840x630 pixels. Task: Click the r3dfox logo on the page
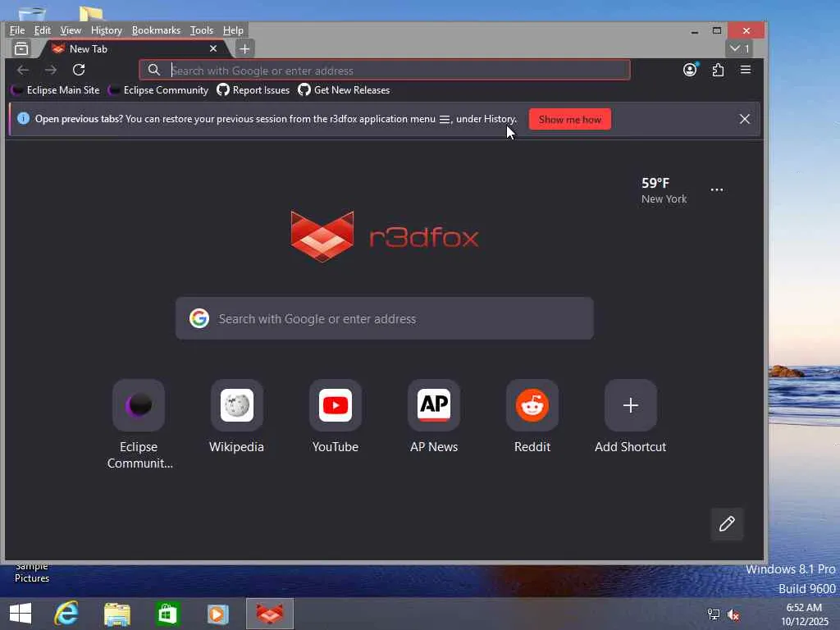tap(385, 237)
